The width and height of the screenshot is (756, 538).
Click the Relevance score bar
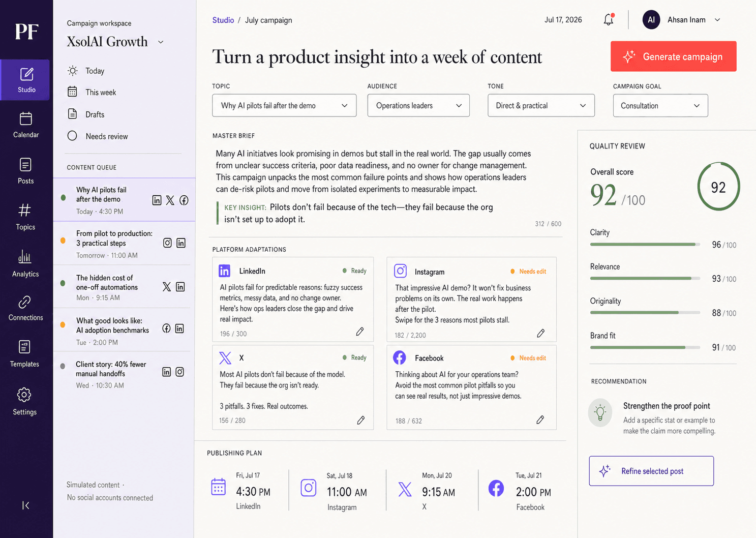tap(646, 279)
